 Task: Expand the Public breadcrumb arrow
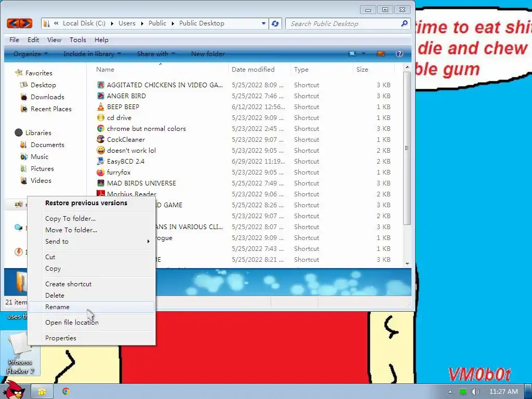click(172, 23)
